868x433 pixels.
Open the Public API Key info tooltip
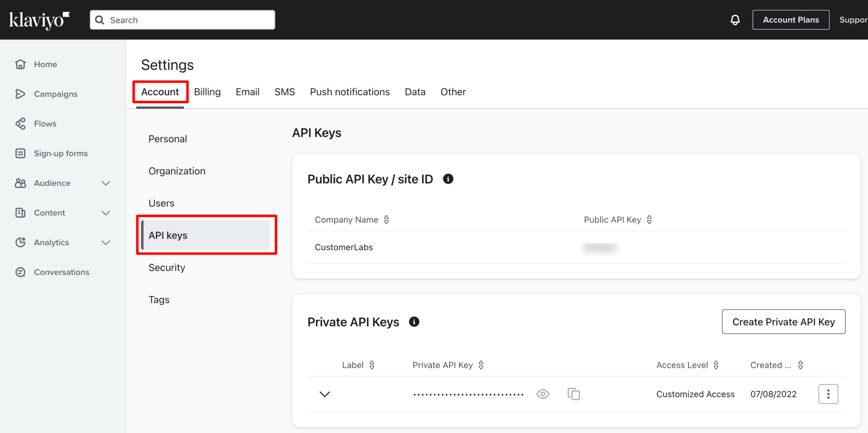click(x=448, y=179)
